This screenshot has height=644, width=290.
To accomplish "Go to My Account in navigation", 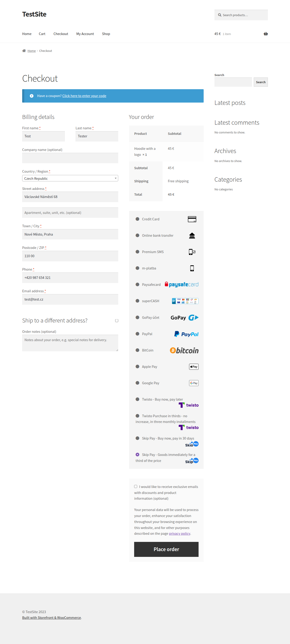I will pos(85,34).
